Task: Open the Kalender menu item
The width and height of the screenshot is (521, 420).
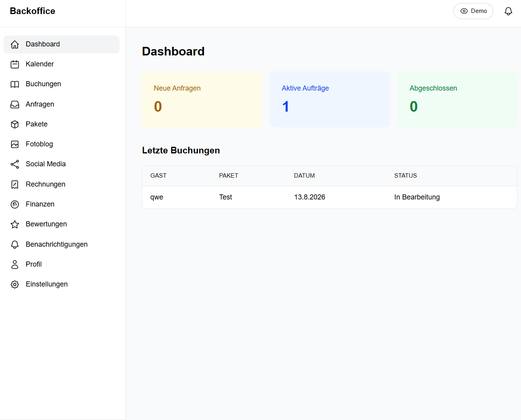Action: click(x=61, y=64)
